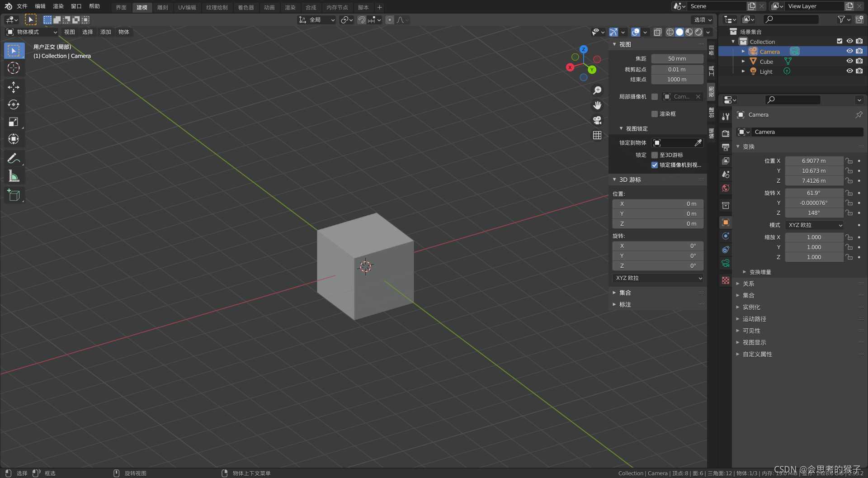Viewport: 868px width, 478px height.
Task: Adjust location X 6.9077 m field
Action: tap(814, 161)
